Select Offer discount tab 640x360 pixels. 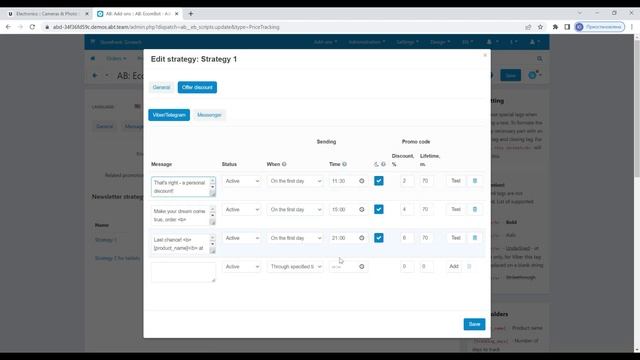[x=197, y=87]
